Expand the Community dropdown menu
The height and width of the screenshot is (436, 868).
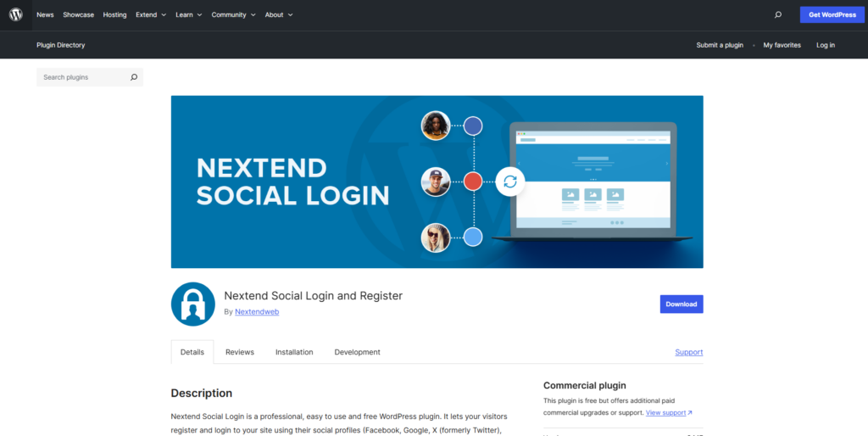pos(234,15)
